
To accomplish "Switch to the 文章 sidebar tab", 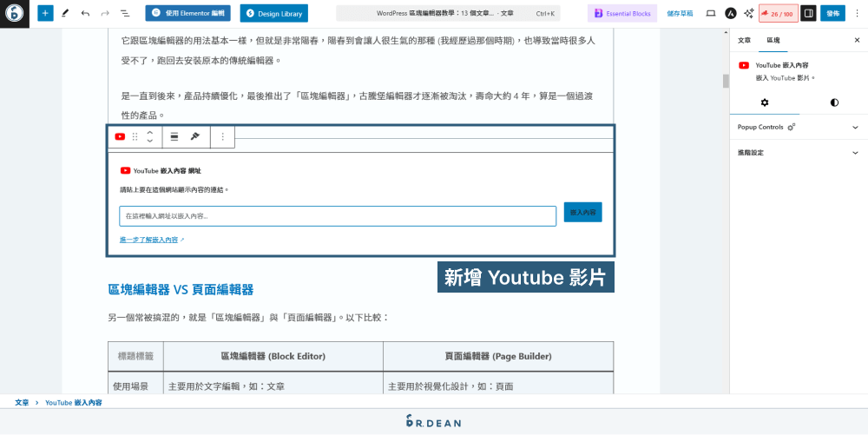I will (745, 40).
